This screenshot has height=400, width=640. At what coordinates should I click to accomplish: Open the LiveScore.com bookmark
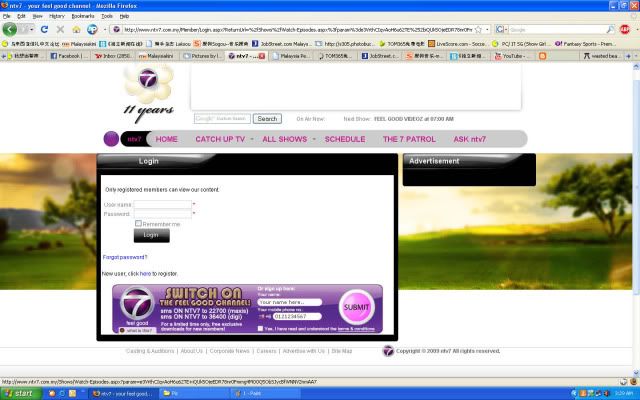[x=457, y=43]
